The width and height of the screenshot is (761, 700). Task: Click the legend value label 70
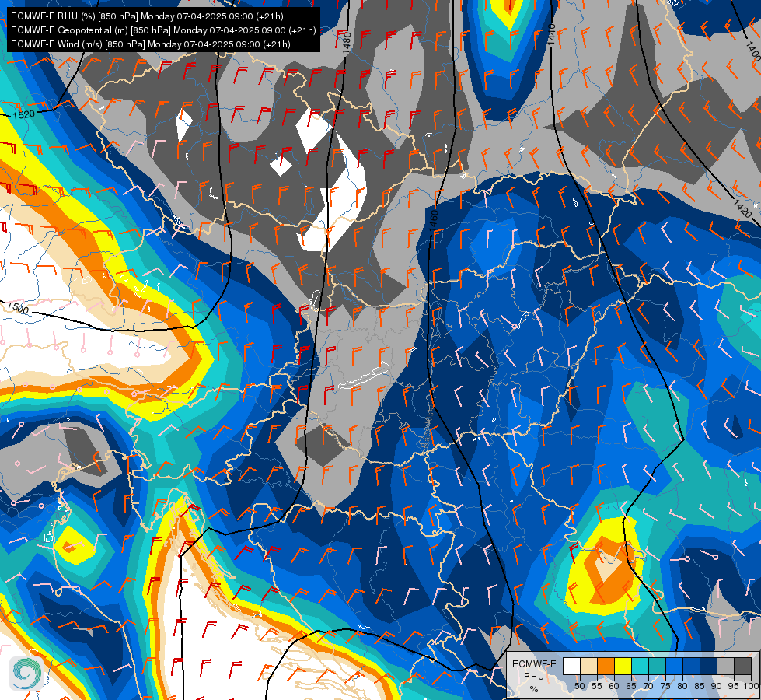coord(648,686)
